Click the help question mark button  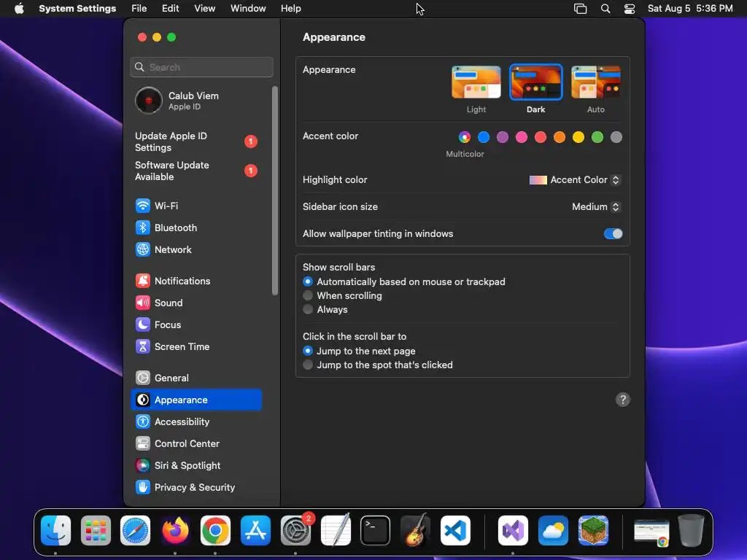[x=623, y=400]
